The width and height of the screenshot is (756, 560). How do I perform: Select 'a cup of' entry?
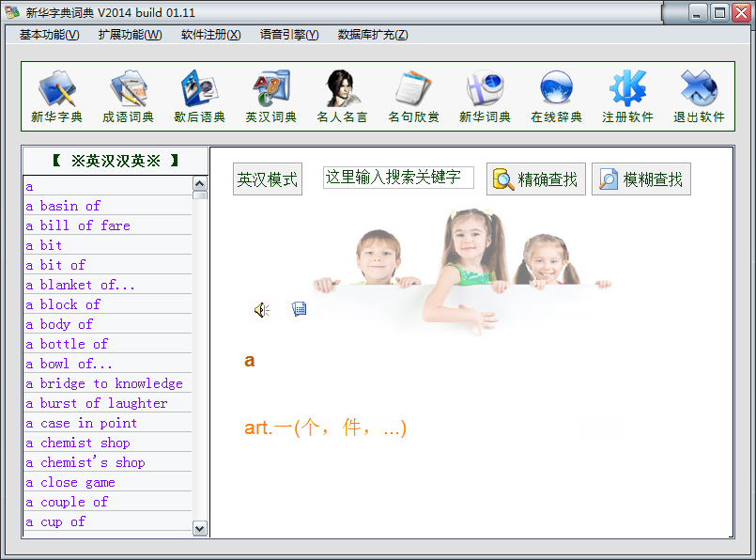point(107,521)
